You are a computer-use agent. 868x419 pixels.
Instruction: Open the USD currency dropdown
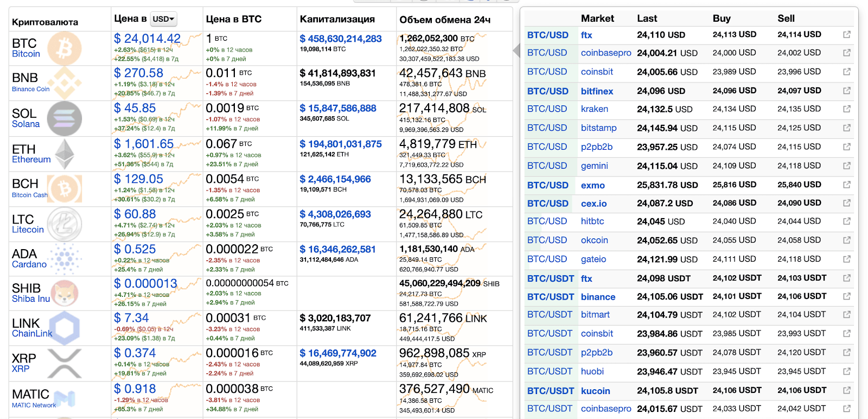[x=163, y=19]
